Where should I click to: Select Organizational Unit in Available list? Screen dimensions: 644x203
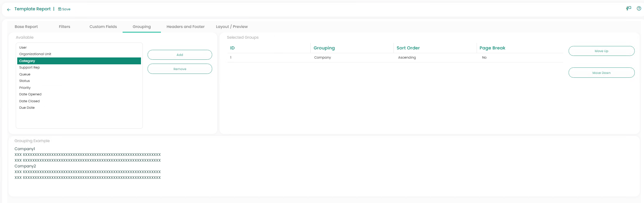(35, 54)
